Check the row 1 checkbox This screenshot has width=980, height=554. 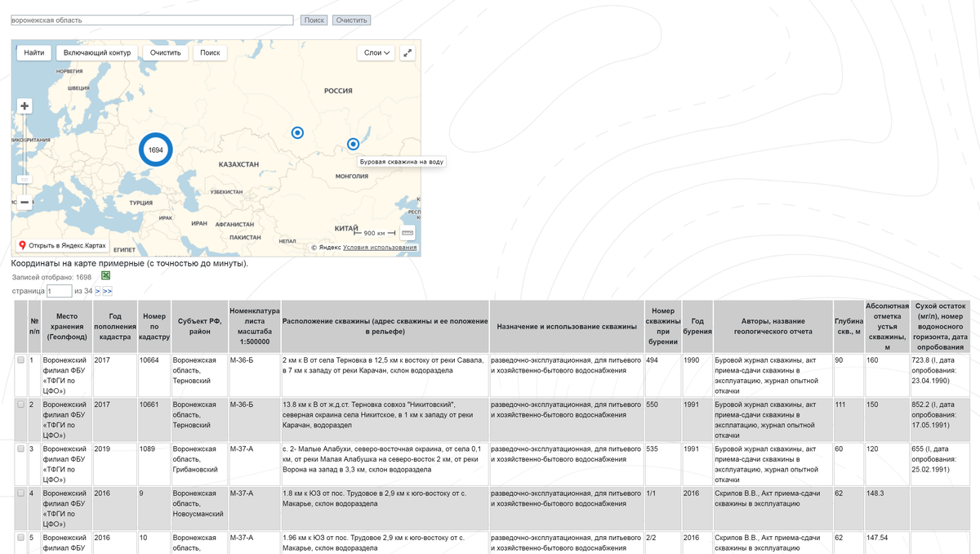pyautogui.click(x=21, y=360)
